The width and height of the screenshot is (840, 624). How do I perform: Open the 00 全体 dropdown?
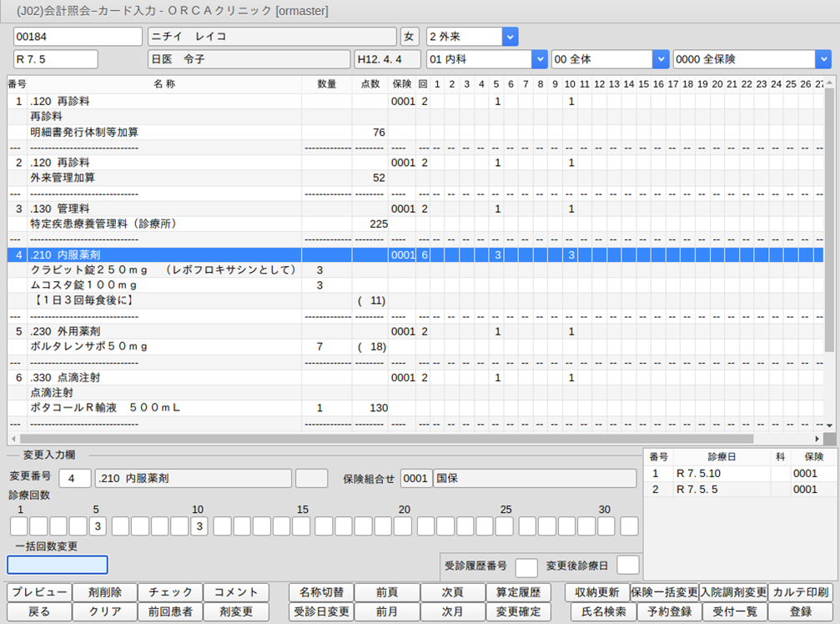tap(661, 59)
